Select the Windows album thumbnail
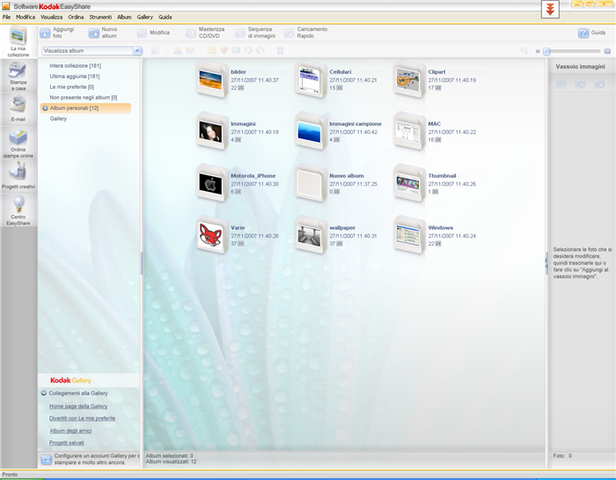616x480 pixels. tap(409, 235)
